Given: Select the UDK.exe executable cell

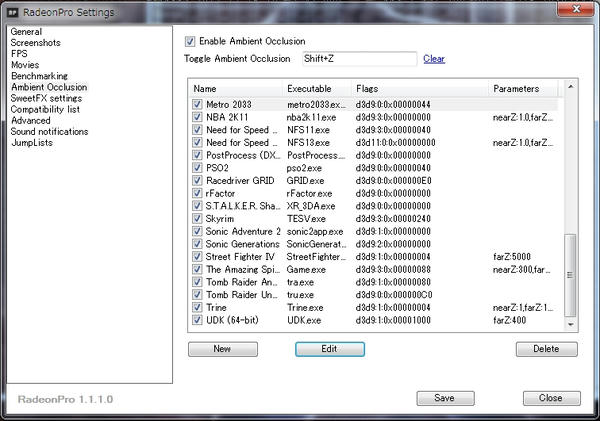Looking at the screenshot, I should [x=304, y=320].
